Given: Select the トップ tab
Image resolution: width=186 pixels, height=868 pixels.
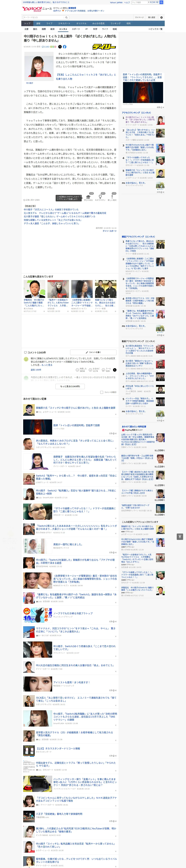Looking at the screenshot, I should click(x=27, y=24).
